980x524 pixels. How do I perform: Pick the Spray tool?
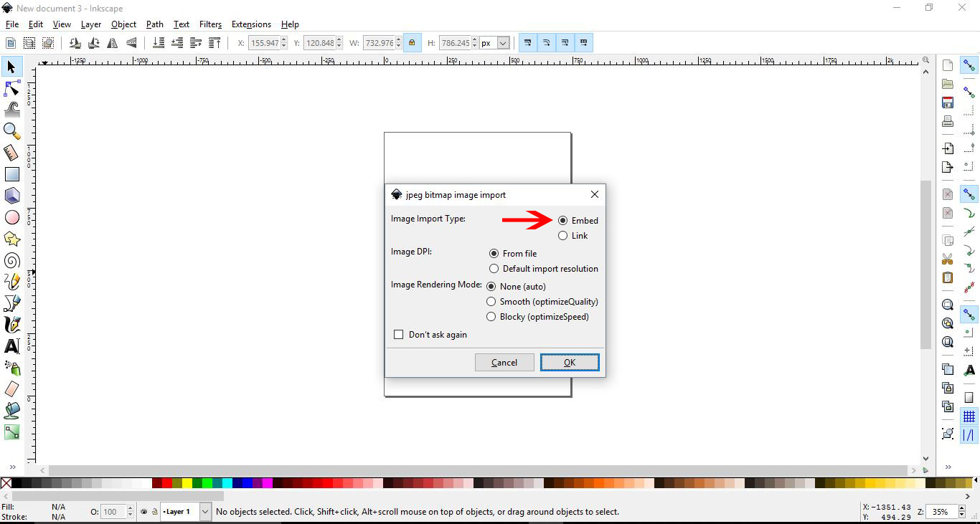point(11,368)
